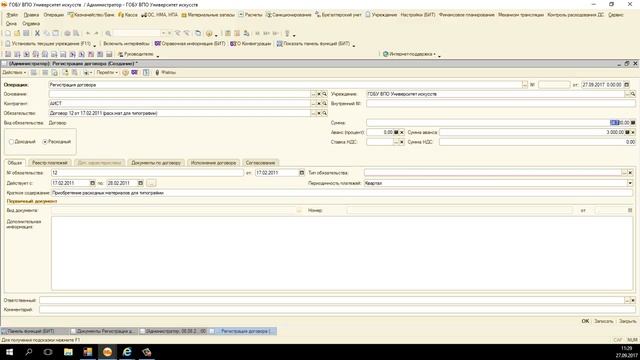This screenshot has height=360, width=640.
Task: Click the Дополнительная информация text area
Action: (342, 254)
